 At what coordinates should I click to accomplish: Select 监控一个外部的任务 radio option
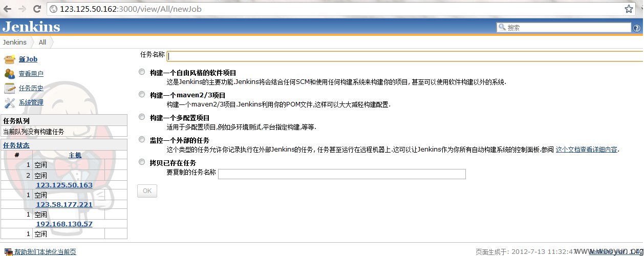(142, 140)
